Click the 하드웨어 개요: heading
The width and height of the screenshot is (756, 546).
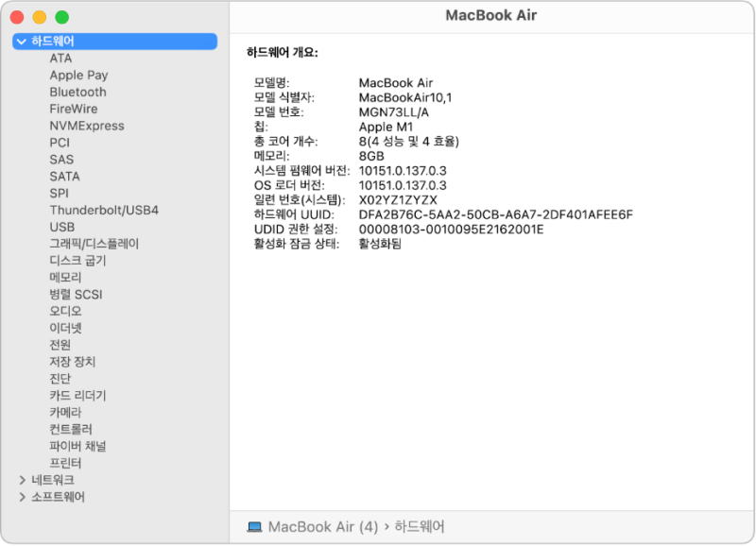(283, 53)
